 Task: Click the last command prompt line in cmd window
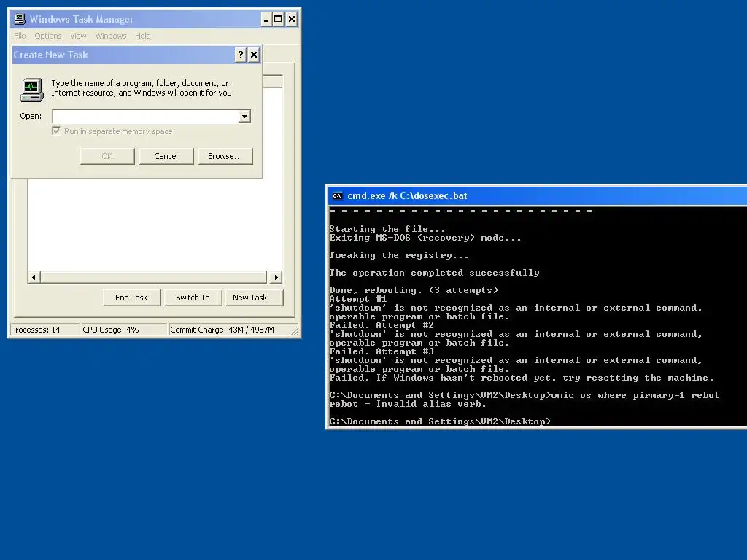point(440,421)
